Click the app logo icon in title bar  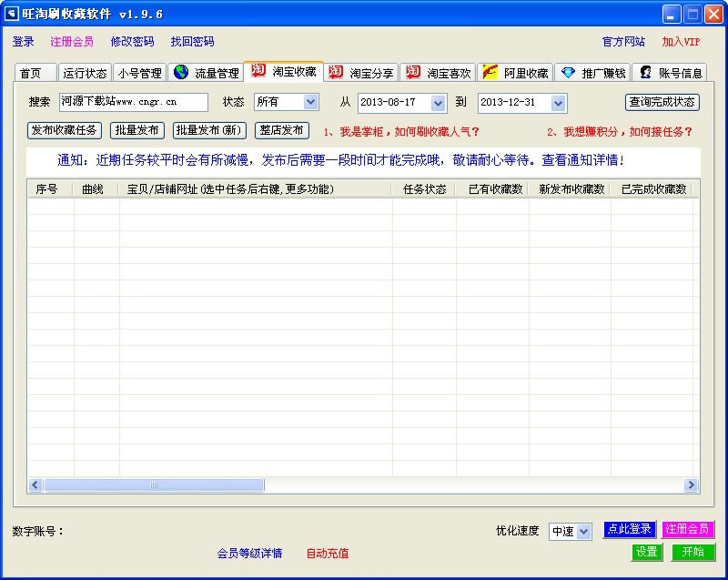point(11,14)
